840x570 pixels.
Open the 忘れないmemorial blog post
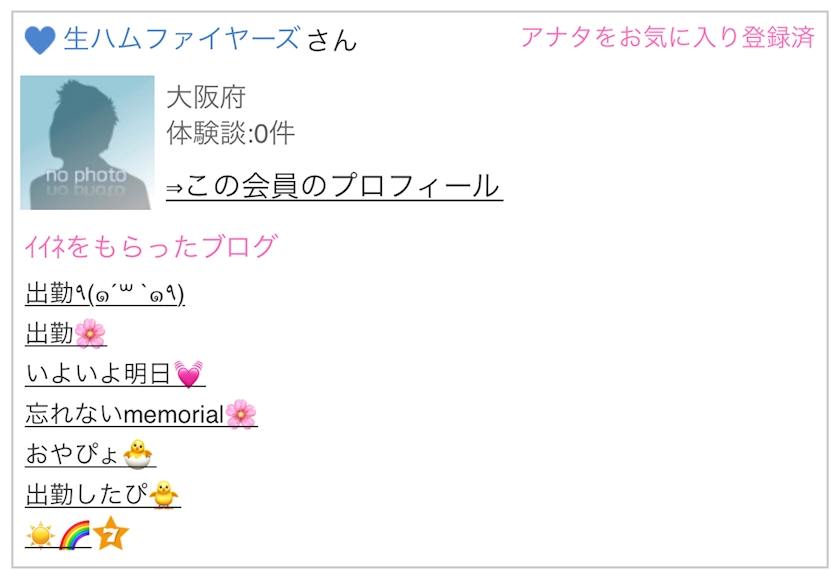pos(141,414)
